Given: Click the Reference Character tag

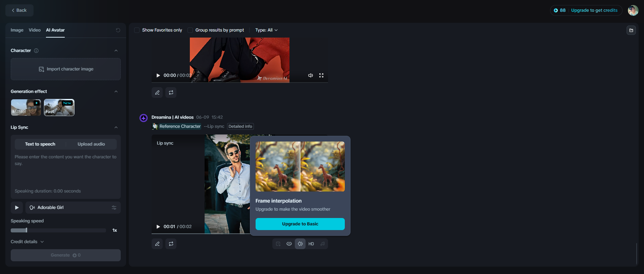Looking at the screenshot, I should point(176,126).
